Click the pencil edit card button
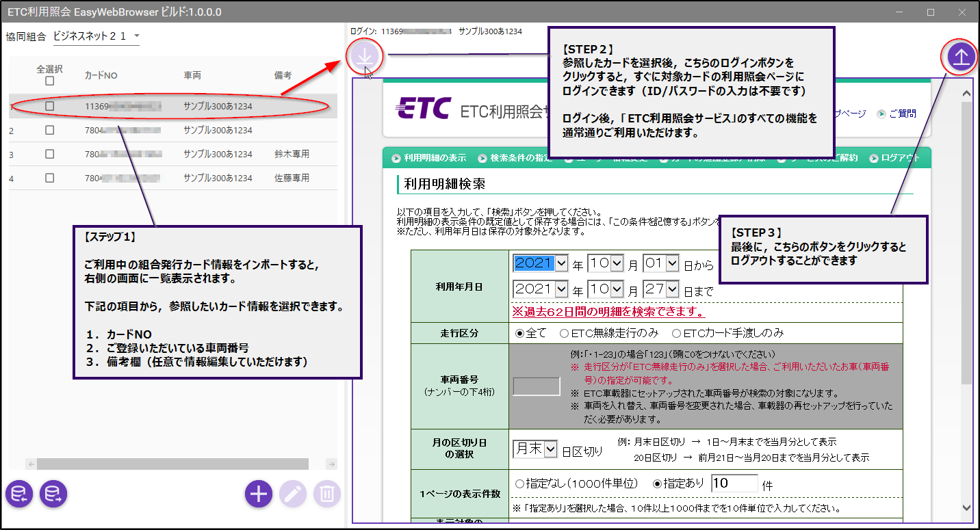980x530 pixels. [x=293, y=494]
